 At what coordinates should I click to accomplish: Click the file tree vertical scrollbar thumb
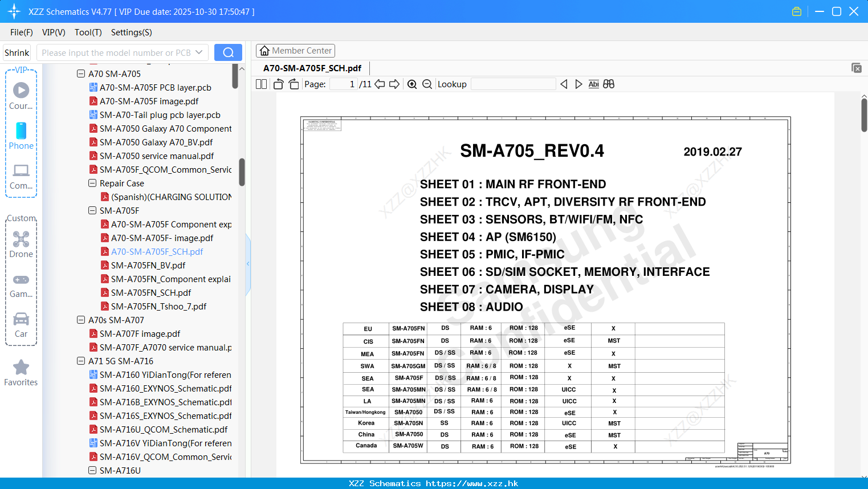[x=242, y=172]
